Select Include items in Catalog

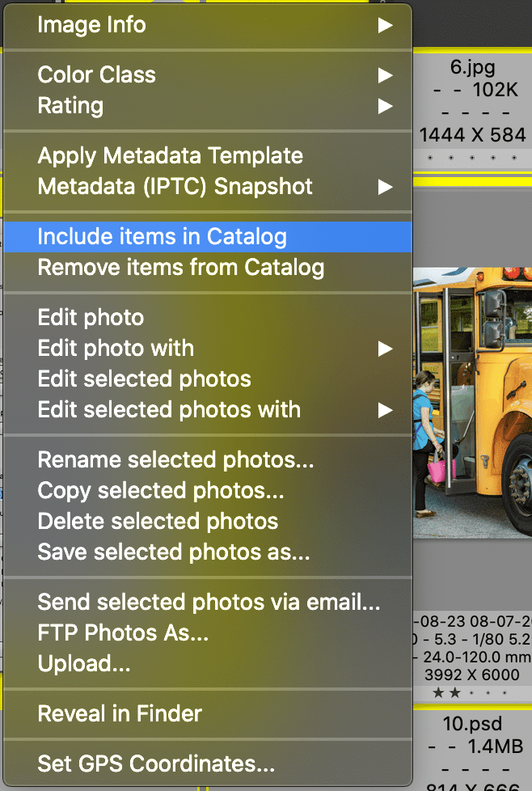click(208, 237)
